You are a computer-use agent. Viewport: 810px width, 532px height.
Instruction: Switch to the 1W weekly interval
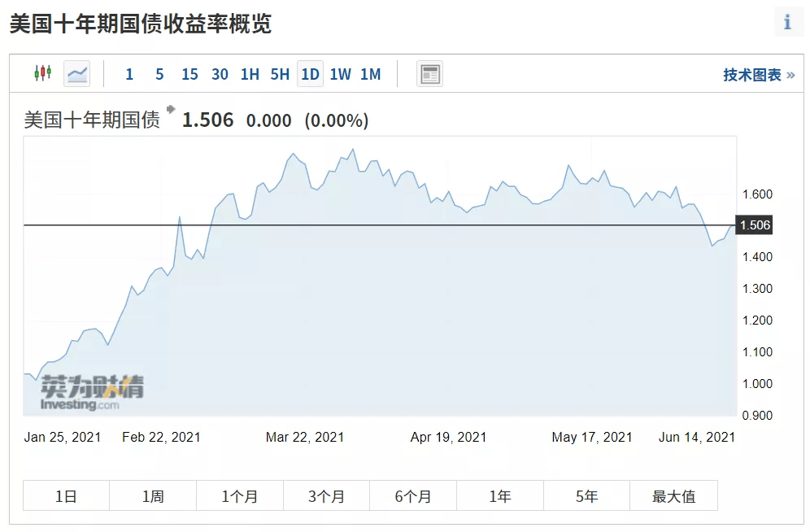pyautogui.click(x=340, y=74)
